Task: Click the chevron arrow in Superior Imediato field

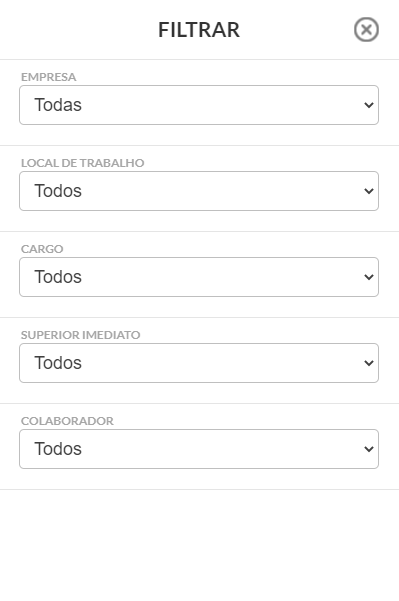Action: (x=369, y=363)
